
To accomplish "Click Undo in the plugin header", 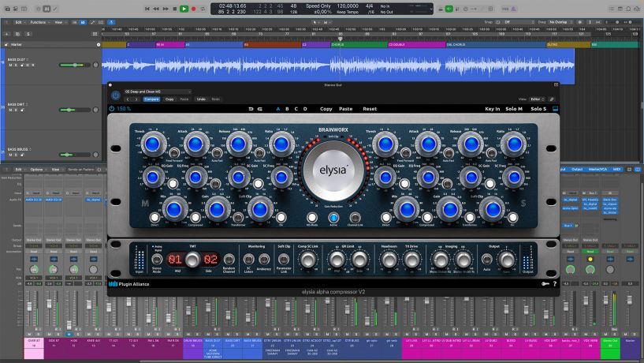I will 201,99.
